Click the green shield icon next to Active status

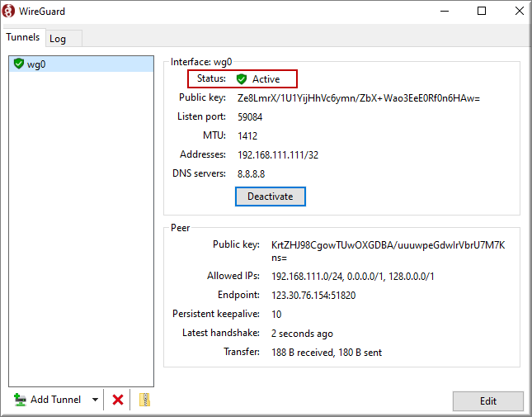(241, 79)
